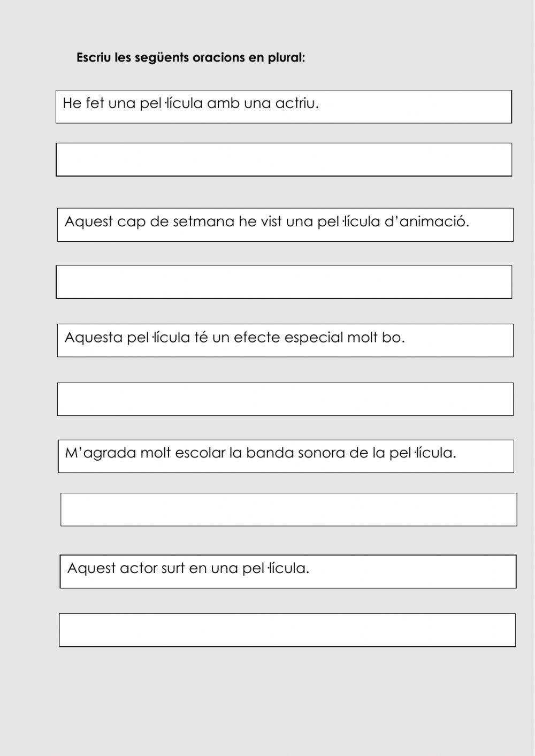Click the answer field beneath the 'banda sonora' sentence
Image resolution: width=535 pixels, height=756 pixels.
click(288, 509)
